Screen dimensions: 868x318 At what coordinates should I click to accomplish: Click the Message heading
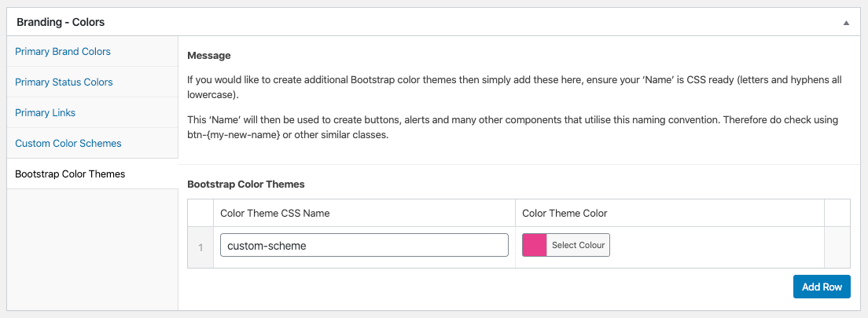coord(209,56)
